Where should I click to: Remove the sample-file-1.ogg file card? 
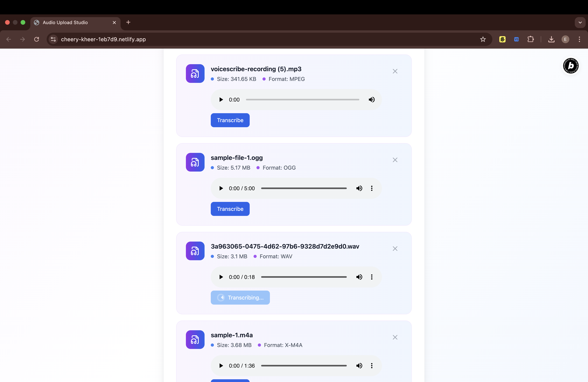click(395, 160)
